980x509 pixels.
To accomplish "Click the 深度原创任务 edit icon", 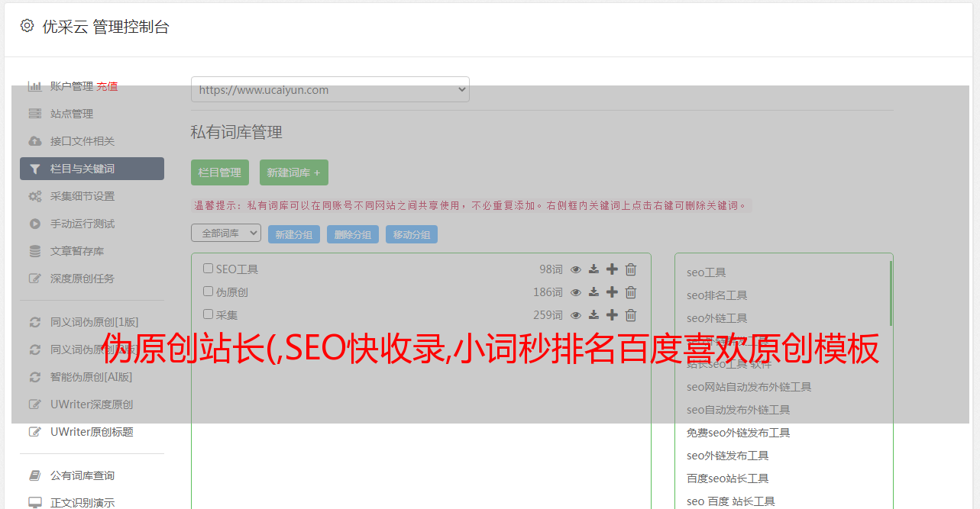I will click(35, 279).
